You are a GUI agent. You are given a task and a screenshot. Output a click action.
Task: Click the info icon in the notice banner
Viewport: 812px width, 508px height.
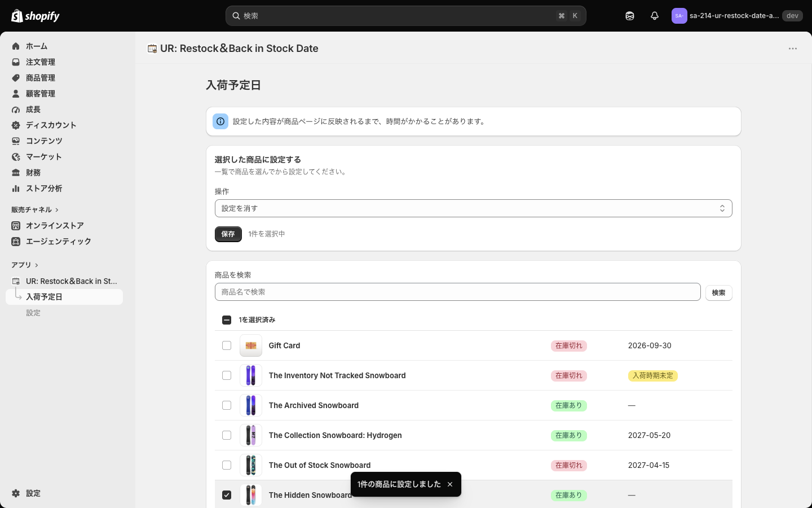220,121
